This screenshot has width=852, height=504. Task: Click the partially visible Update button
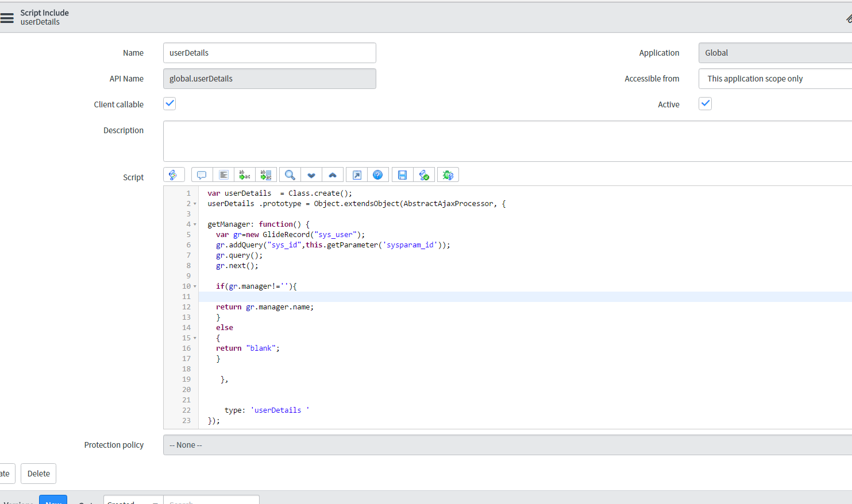(6, 474)
